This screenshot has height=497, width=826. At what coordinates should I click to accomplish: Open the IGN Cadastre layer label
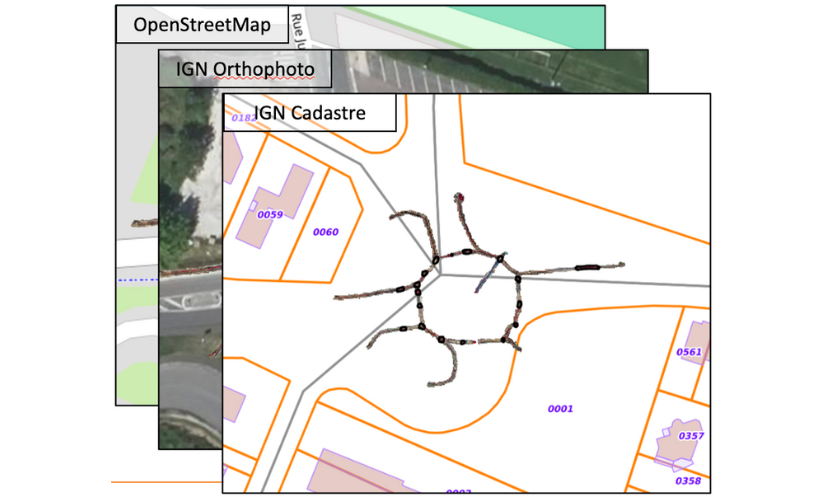tap(310, 113)
